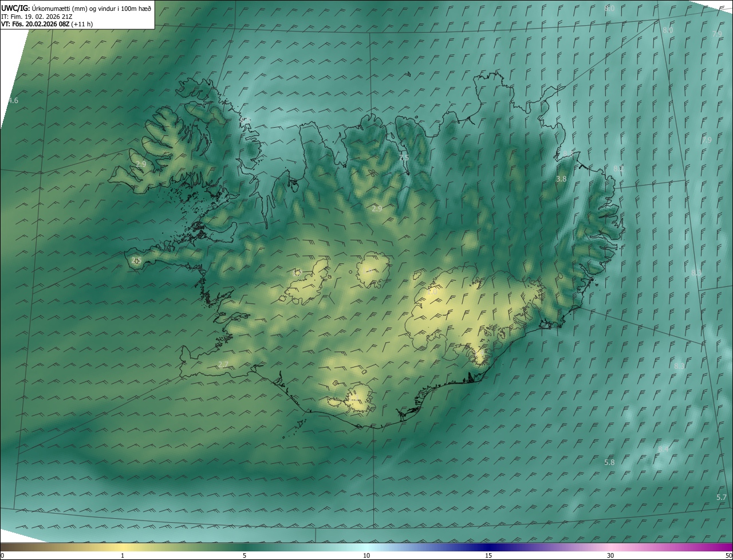The image size is (733, 560).
Task: Click the valid time "VT: Fös. 20.02.2026 08Z"
Action: point(34,24)
